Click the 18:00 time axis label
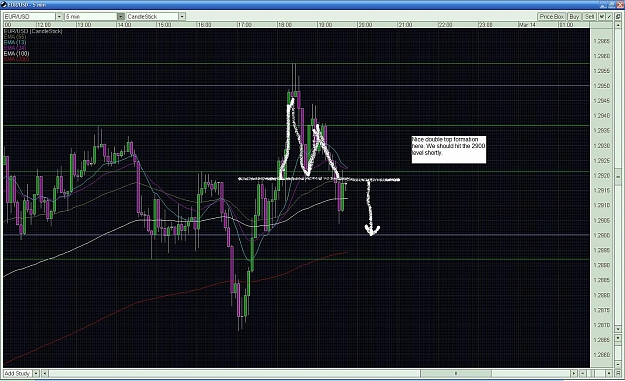 (x=285, y=25)
